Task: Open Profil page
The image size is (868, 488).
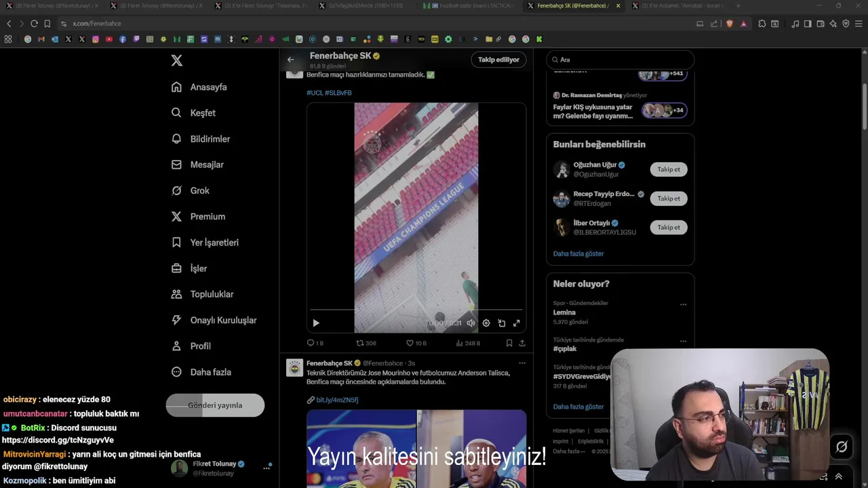Action: [x=191, y=346]
